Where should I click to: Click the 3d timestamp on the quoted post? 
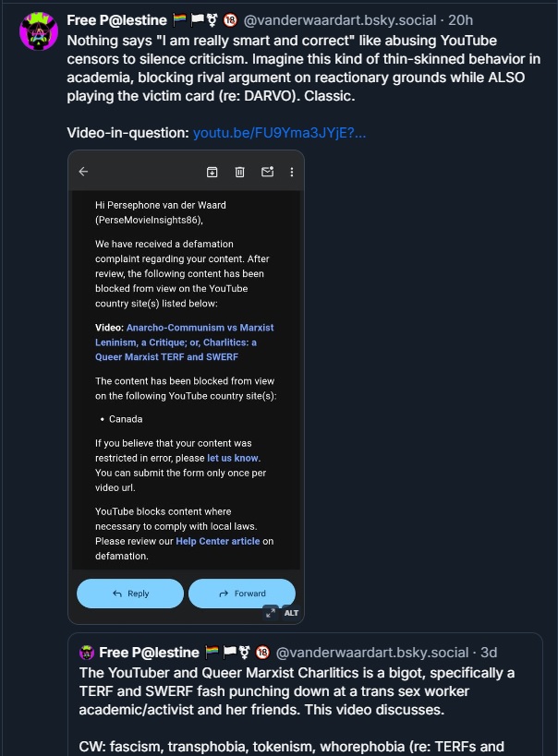point(485,653)
